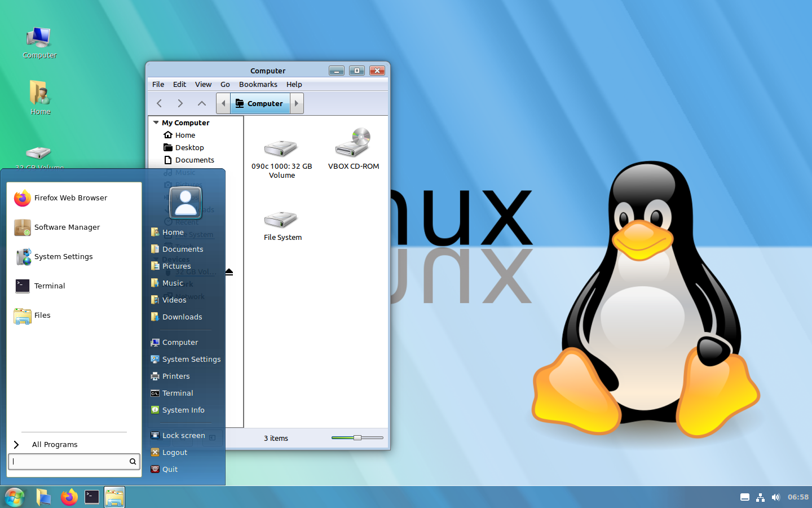Click the start menu button on the taskbar
The height and width of the screenshot is (508, 812).
[14, 497]
